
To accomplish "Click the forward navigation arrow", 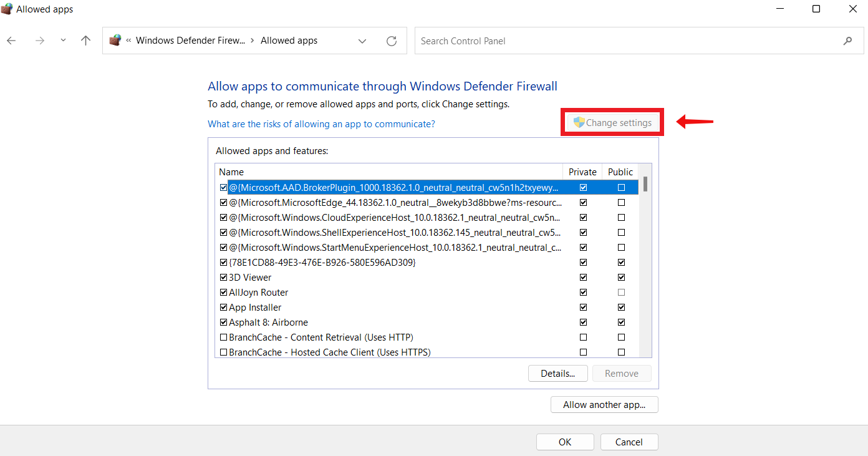I will (41, 41).
